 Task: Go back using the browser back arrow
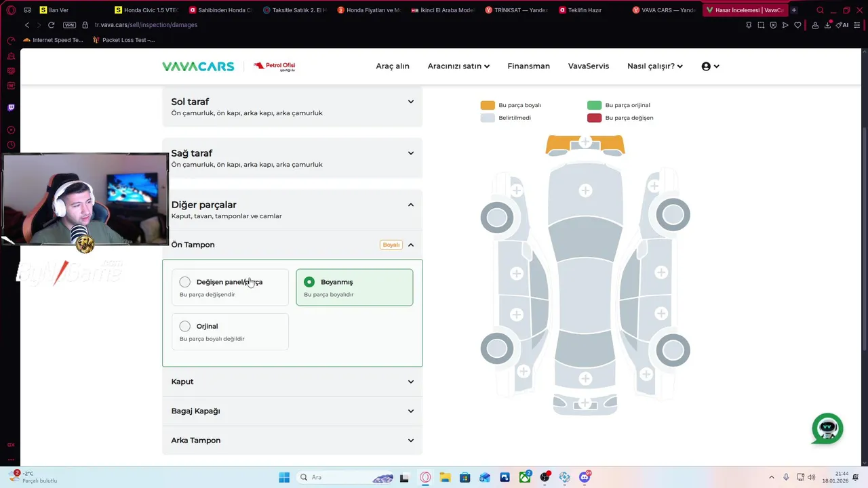[x=27, y=25]
